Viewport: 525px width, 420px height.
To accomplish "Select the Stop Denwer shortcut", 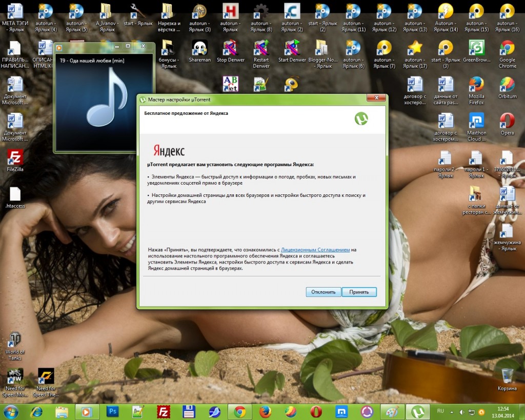I will click(x=231, y=51).
